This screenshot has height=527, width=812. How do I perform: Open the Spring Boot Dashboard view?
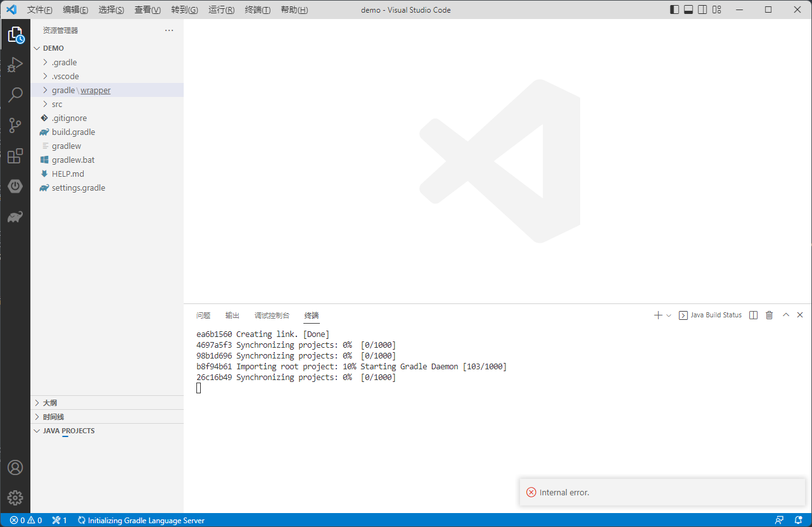pos(15,186)
